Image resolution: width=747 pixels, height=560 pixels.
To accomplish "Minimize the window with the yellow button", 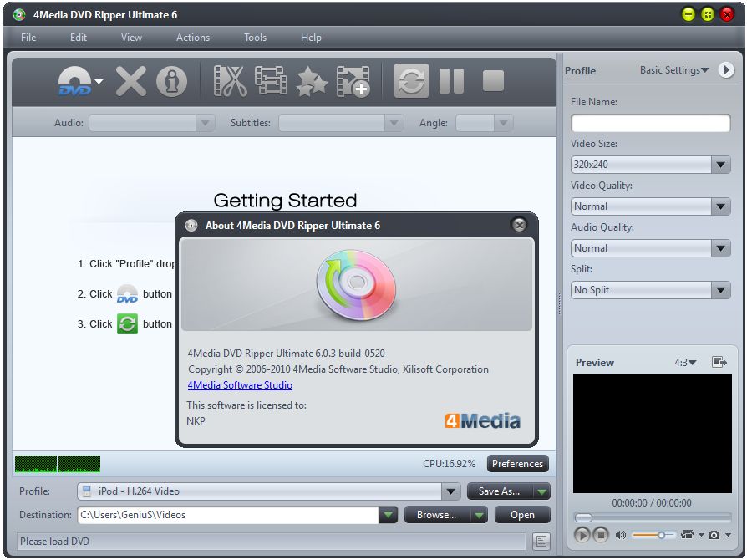I will pyautogui.click(x=689, y=14).
